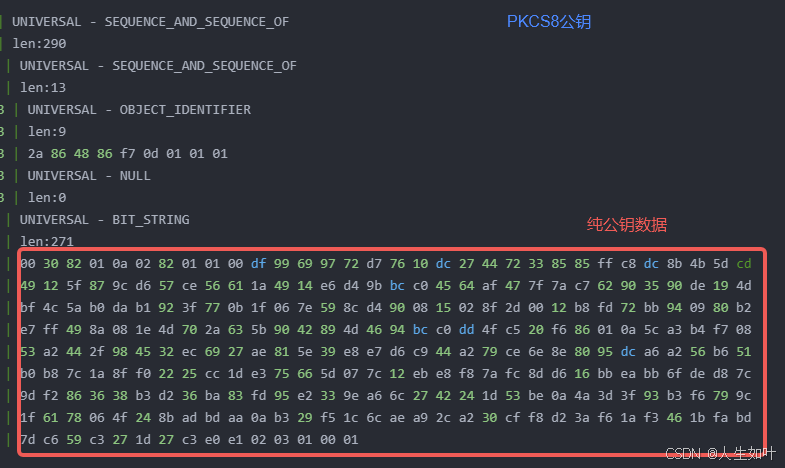The image size is (785, 468).
Task: Click hex bytes '49 12 5f 87 9c'
Action: point(74,286)
